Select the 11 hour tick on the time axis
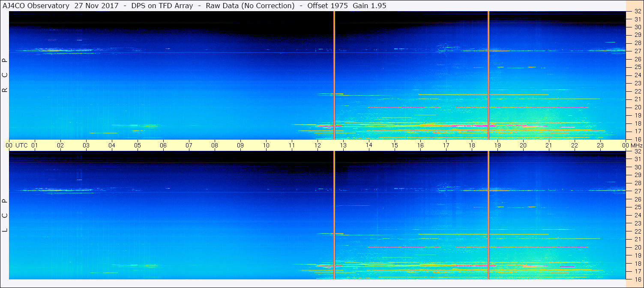This screenshot has height=288, width=644. [x=292, y=145]
